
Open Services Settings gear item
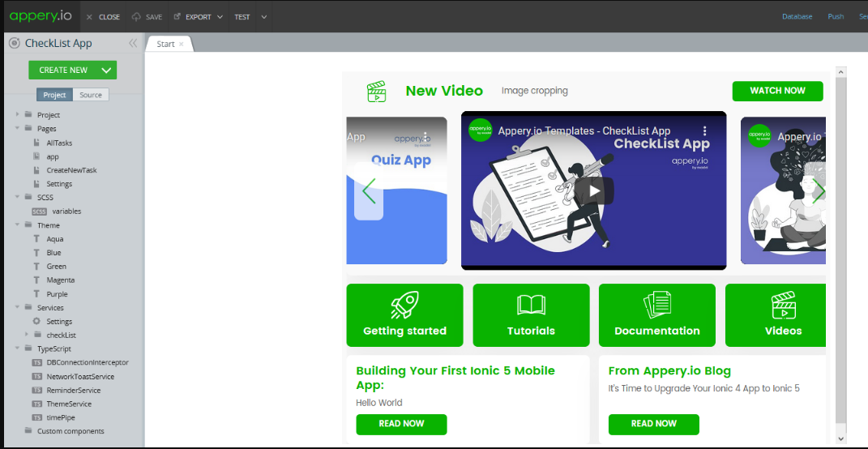pyautogui.click(x=59, y=321)
